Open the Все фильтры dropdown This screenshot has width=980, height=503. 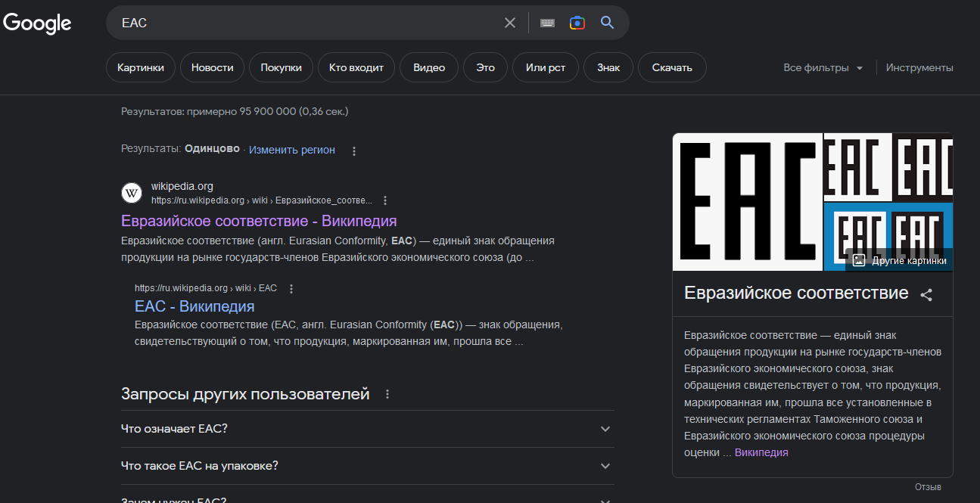tap(823, 67)
